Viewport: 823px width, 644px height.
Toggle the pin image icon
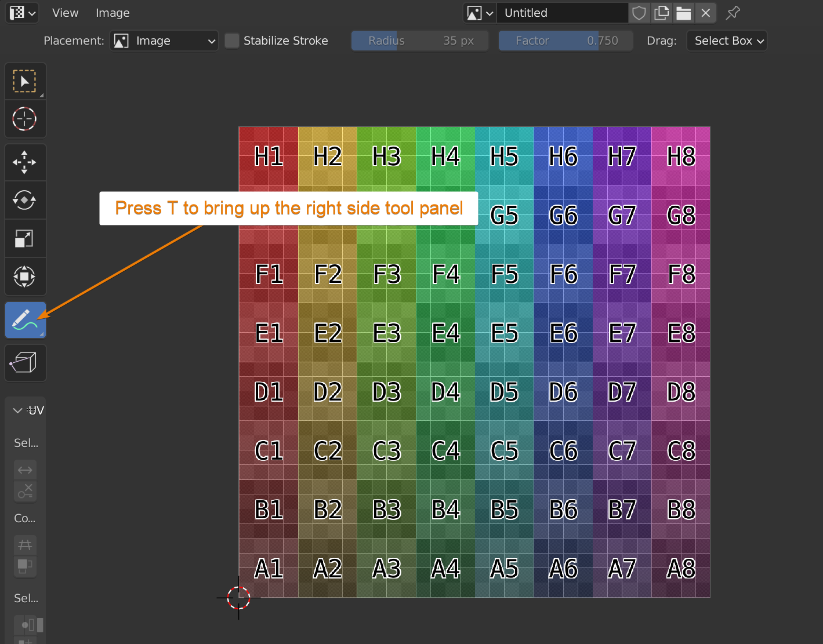pyautogui.click(x=733, y=13)
